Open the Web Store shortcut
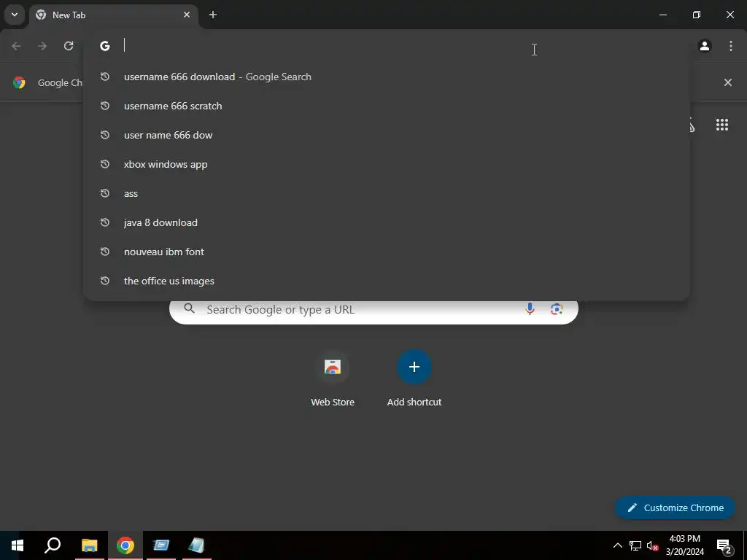Viewport: 747px width, 560px height. 333,379
